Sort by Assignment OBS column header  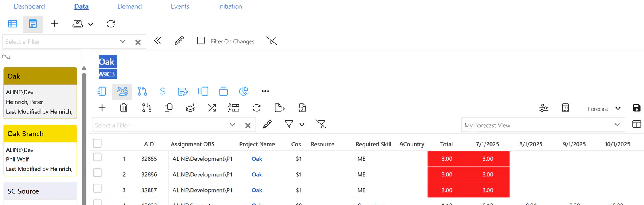[x=192, y=144]
